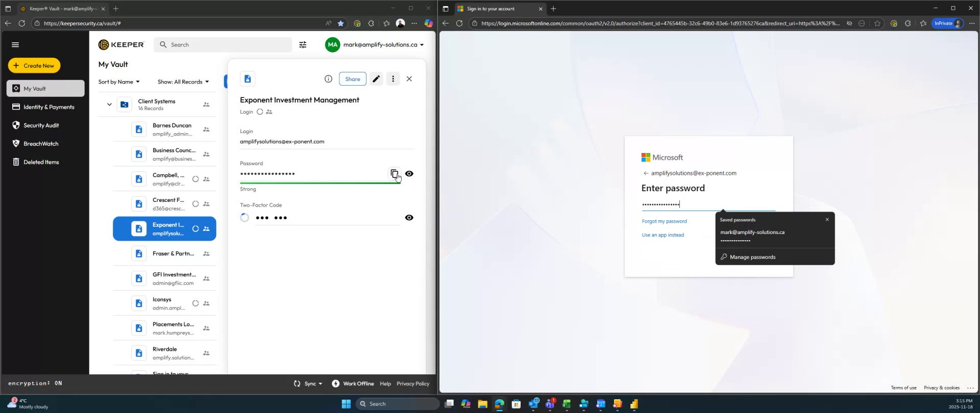
Task: Click the Keeper vault search field
Action: [x=223, y=45]
